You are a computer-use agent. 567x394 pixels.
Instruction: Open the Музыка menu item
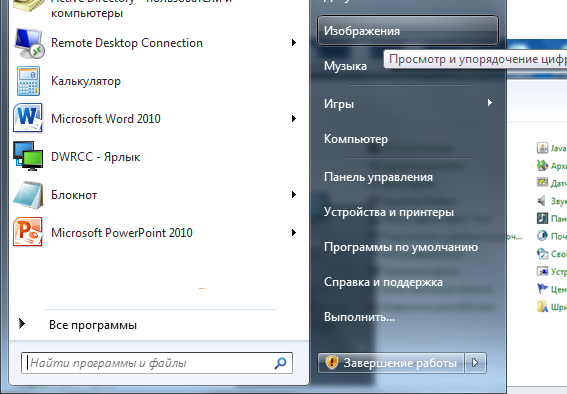pos(345,66)
